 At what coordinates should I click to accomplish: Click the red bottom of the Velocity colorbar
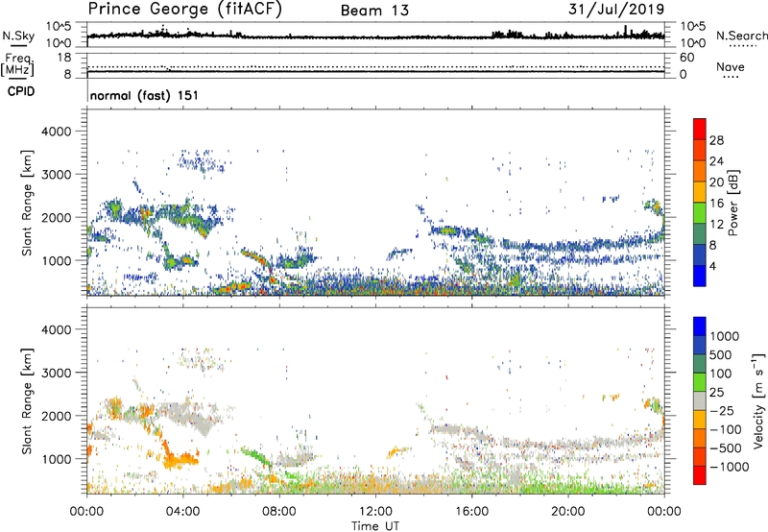[700, 475]
